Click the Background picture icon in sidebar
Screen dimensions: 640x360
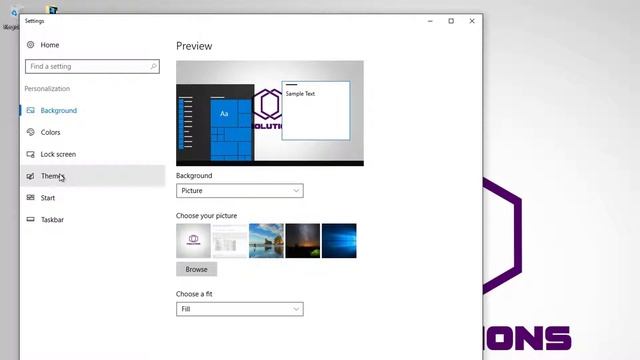coord(31,110)
